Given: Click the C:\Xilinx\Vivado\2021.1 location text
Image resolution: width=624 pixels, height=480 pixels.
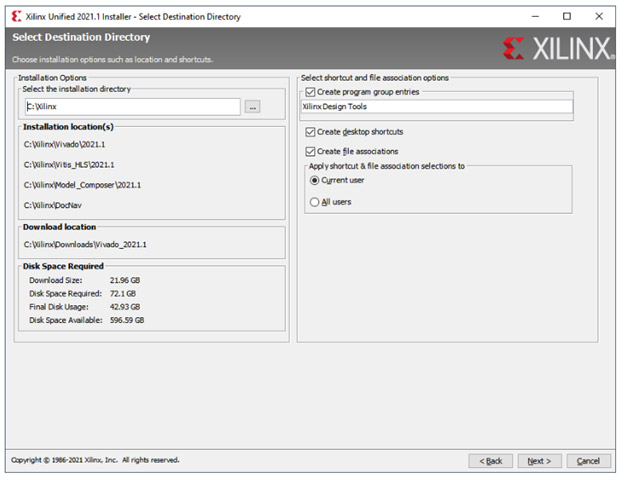Looking at the screenshot, I should coord(64,144).
